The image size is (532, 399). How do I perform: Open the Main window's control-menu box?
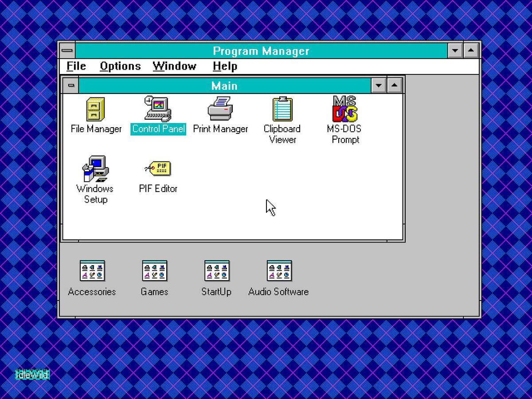(71, 86)
